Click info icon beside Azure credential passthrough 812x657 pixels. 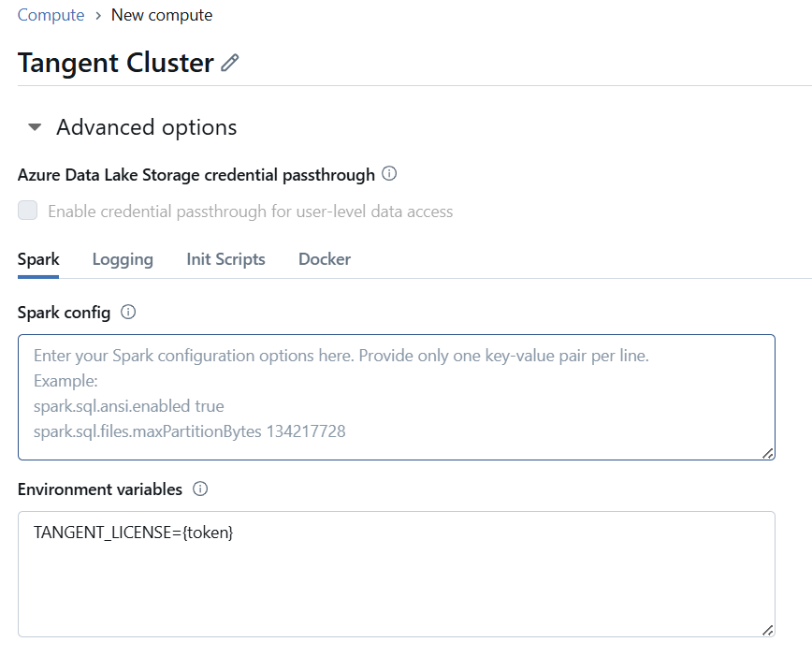[389, 174]
